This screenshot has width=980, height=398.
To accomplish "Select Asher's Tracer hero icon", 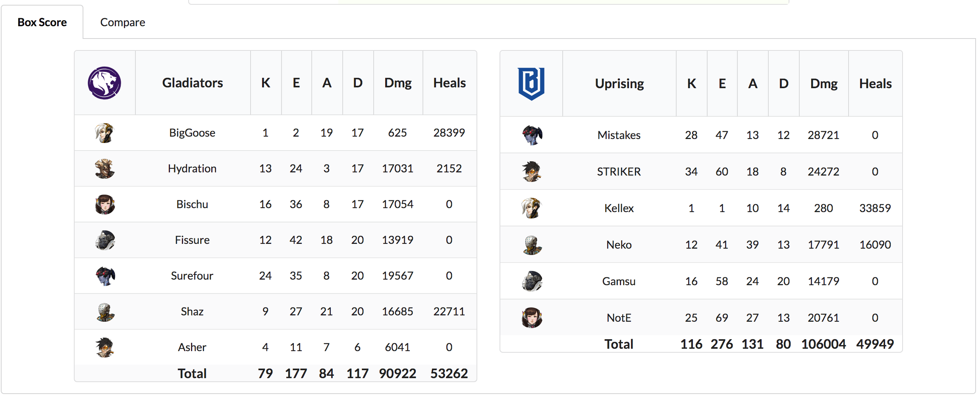I will coord(105,347).
